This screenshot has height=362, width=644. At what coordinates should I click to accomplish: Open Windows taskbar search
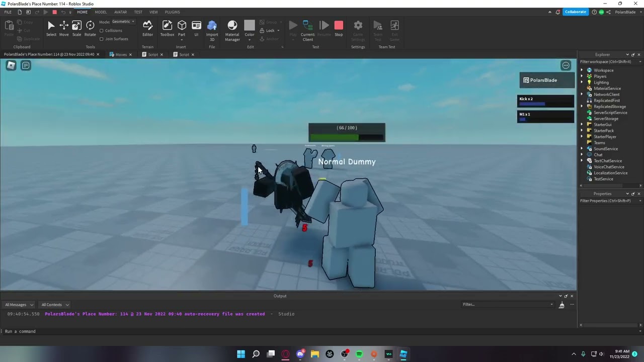point(256,354)
